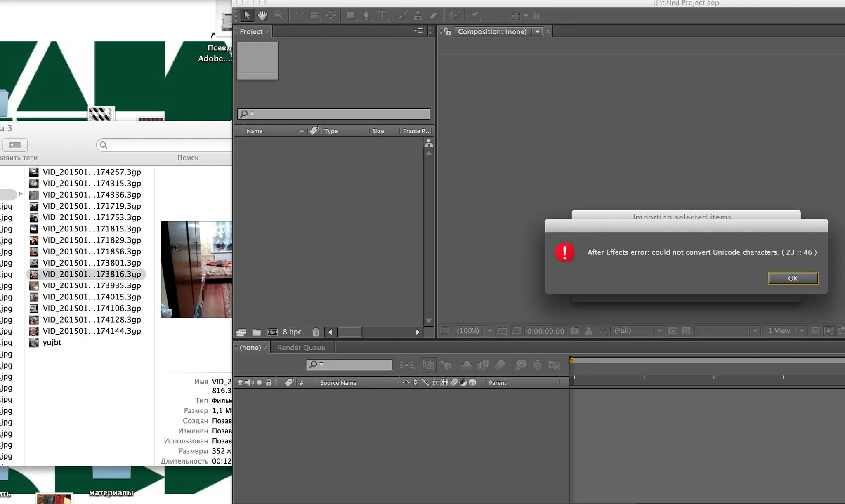Open the 1 View layout dropdown

point(802,331)
